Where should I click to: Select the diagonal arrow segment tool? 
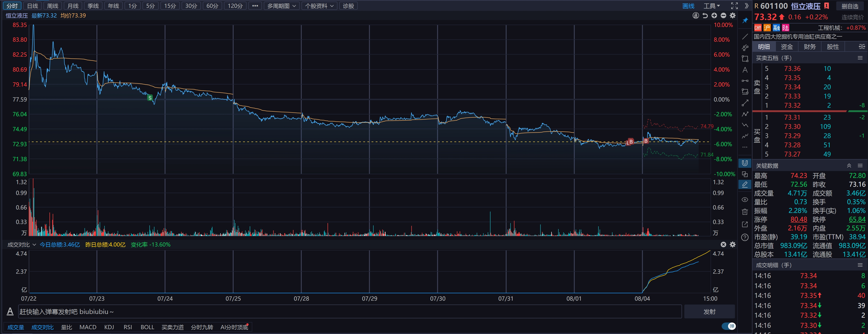(745, 103)
